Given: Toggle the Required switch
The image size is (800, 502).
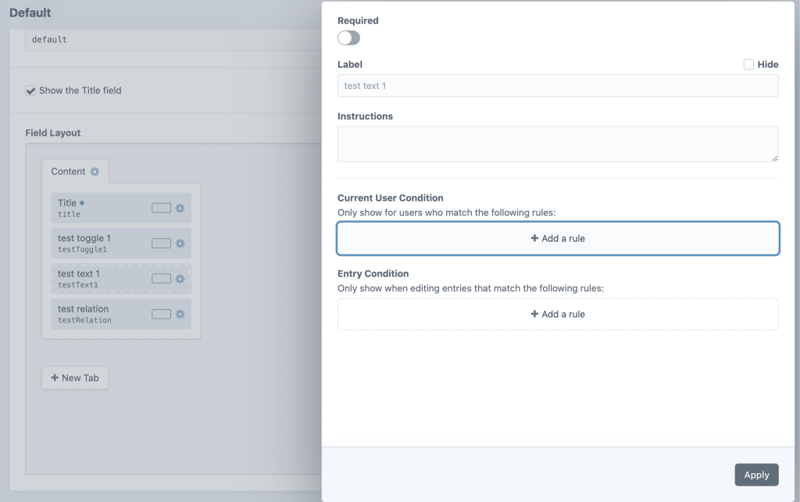Looking at the screenshot, I should [348, 38].
